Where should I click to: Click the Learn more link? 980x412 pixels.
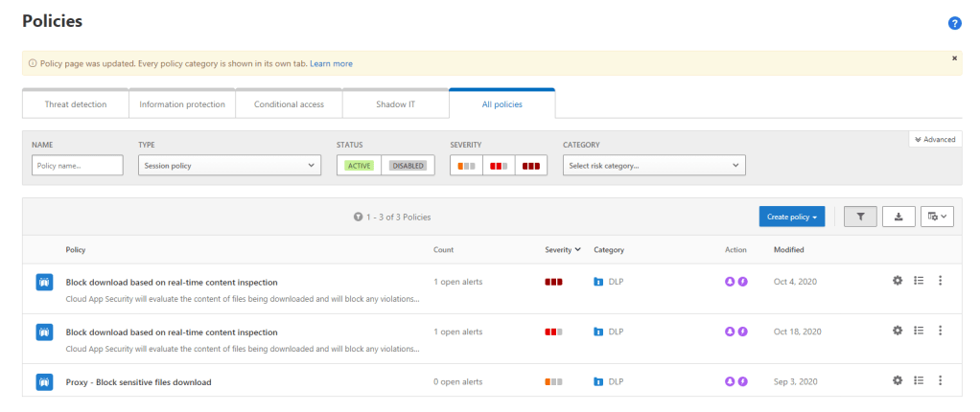[x=331, y=64]
